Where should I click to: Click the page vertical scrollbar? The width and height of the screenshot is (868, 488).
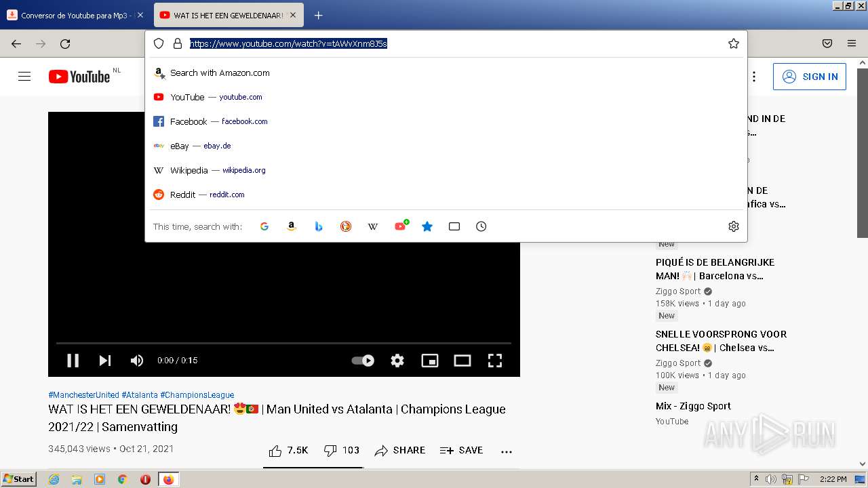[x=862, y=152]
